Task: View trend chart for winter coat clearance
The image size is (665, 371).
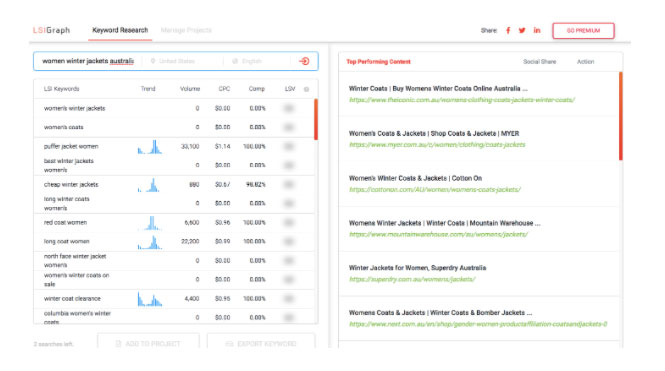Action: pos(150,299)
